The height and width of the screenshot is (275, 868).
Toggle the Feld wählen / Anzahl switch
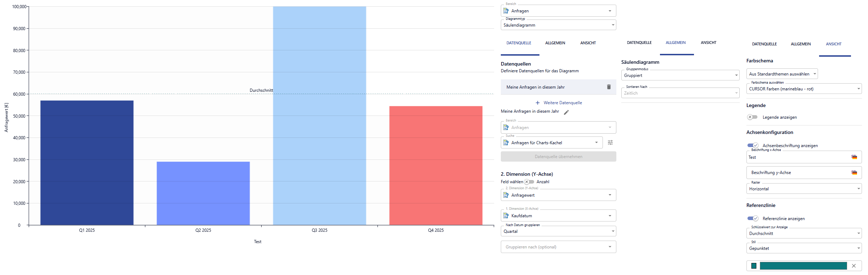pyautogui.click(x=529, y=182)
